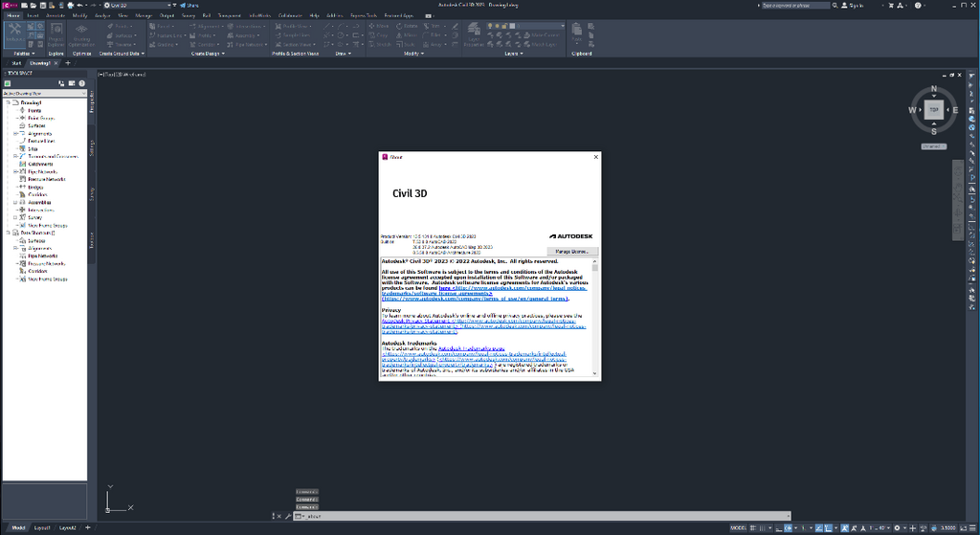
Task: Expand the Assemblies tree node
Action: [15, 203]
